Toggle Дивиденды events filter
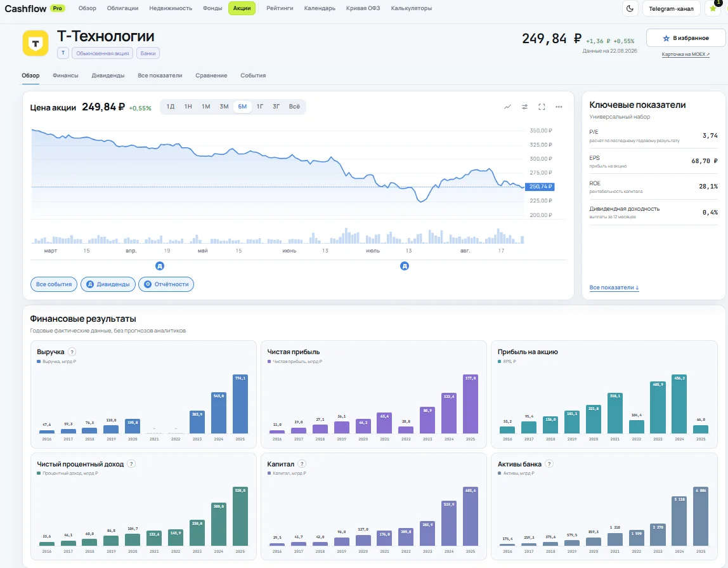The height and width of the screenshot is (568, 728). (108, 284)
